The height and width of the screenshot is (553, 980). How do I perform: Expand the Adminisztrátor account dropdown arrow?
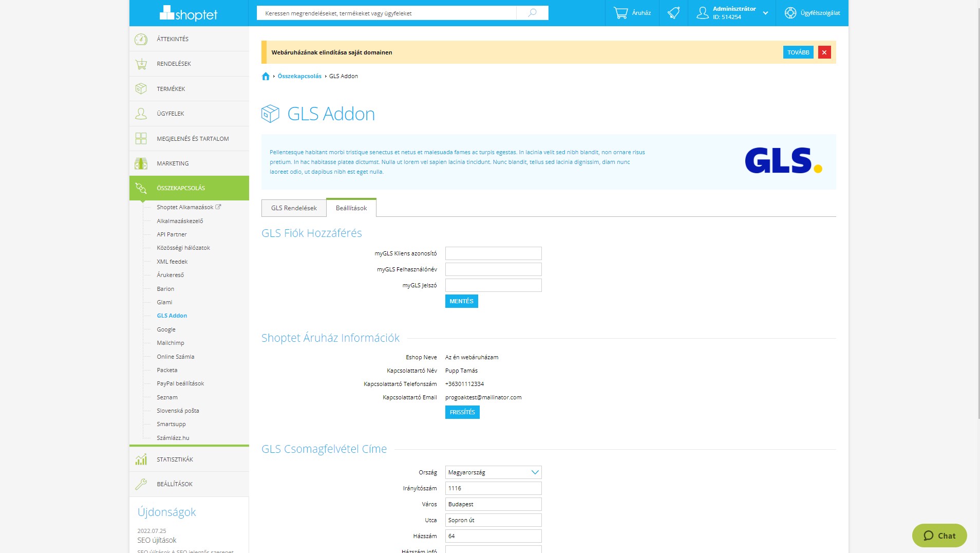pos(765,13)
